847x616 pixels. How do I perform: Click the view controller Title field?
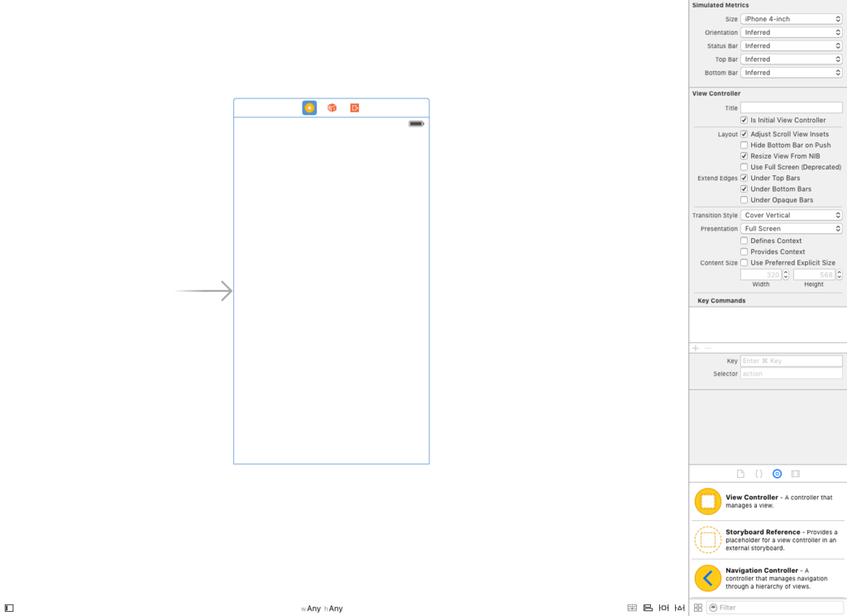click(x=792, y=108)
